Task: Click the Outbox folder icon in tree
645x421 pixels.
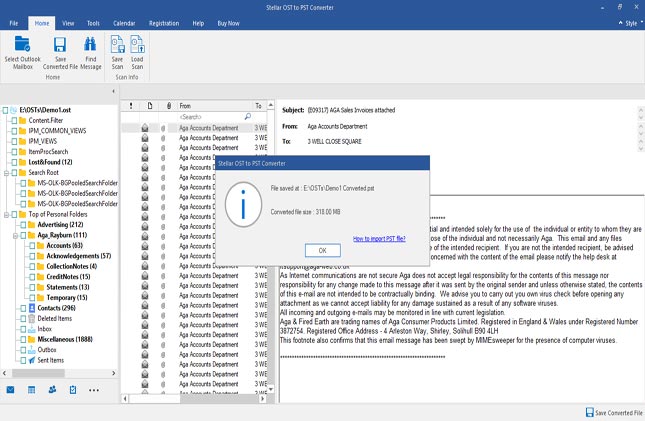Action: [x=32, y=350]
